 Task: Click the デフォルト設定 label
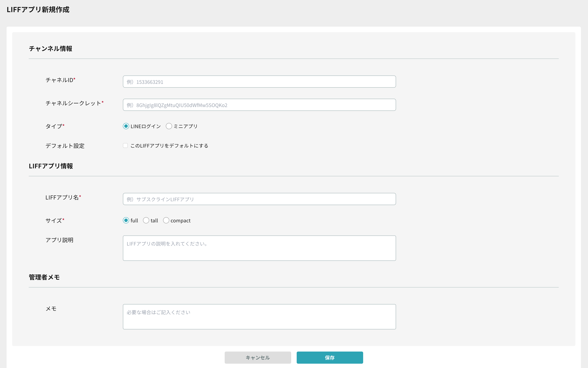(65, 146)
